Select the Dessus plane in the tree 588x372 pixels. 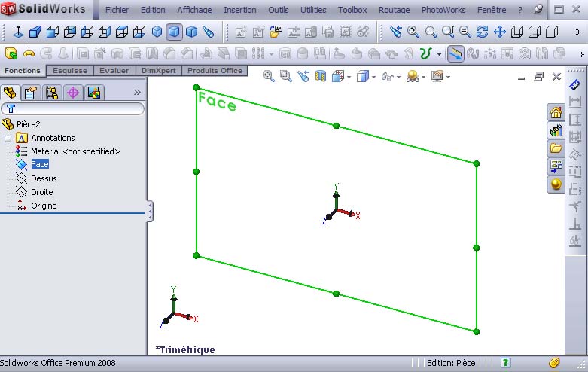(x=44, y=178)
